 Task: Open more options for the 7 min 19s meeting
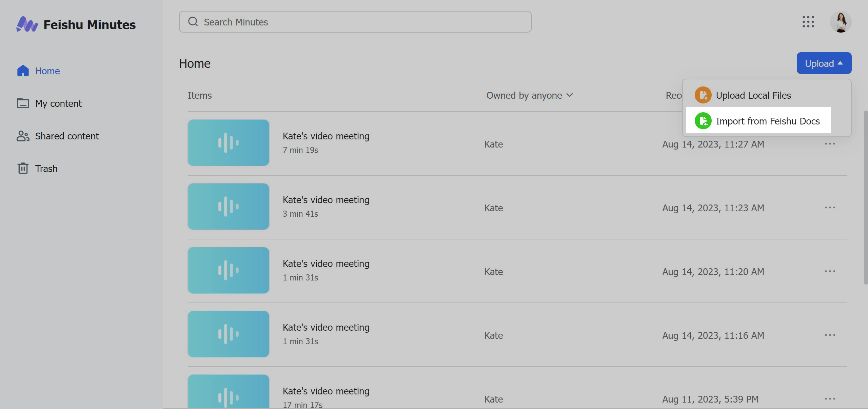pos(830,144)
